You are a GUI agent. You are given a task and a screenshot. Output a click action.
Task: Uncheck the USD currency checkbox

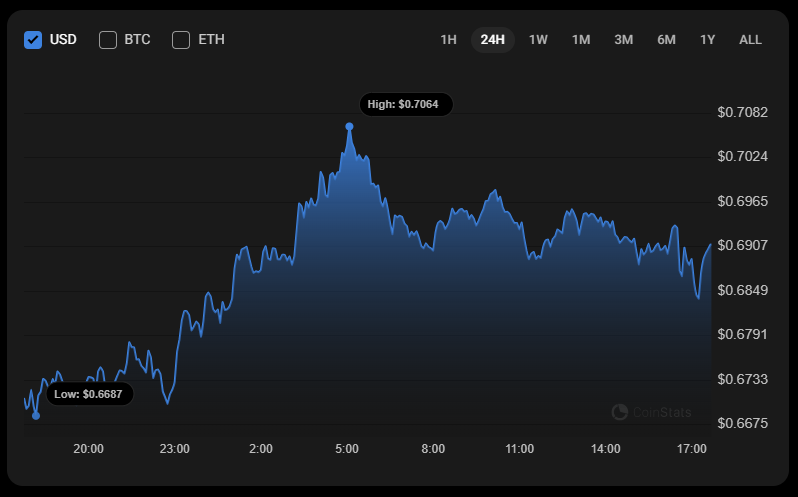pyautogui.click(x=33, y=40)
